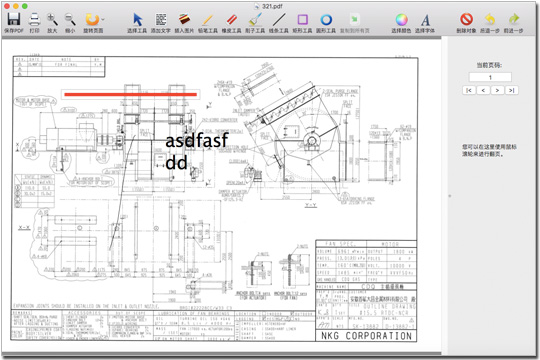Choose the purple rectangle tool
Viewport: 540px width, 360px height.
tap(302, 20)
